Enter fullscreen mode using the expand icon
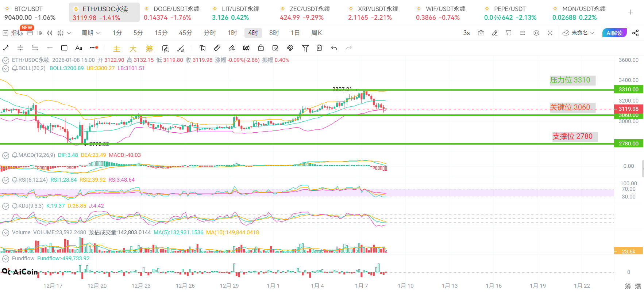This screenshot has height=292, width=644. pyautogui.click(x=550, y=33)
